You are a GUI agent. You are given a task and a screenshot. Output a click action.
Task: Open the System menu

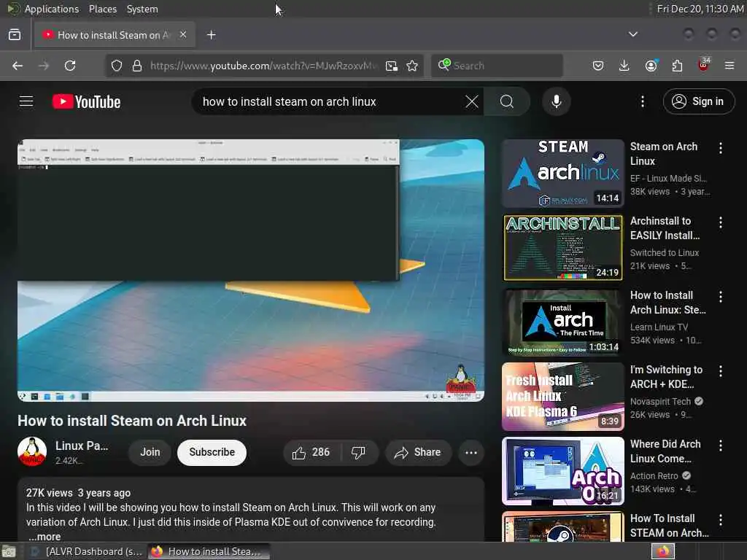point(142,9)
